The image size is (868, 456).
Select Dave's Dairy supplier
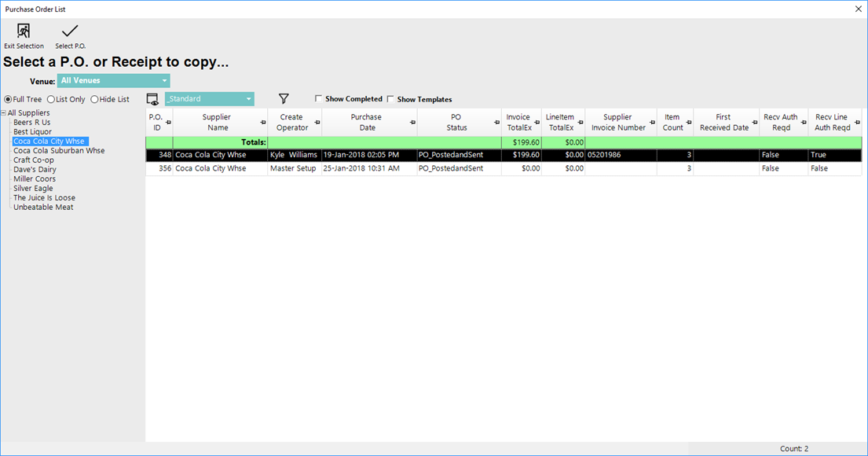pos(35,170)
